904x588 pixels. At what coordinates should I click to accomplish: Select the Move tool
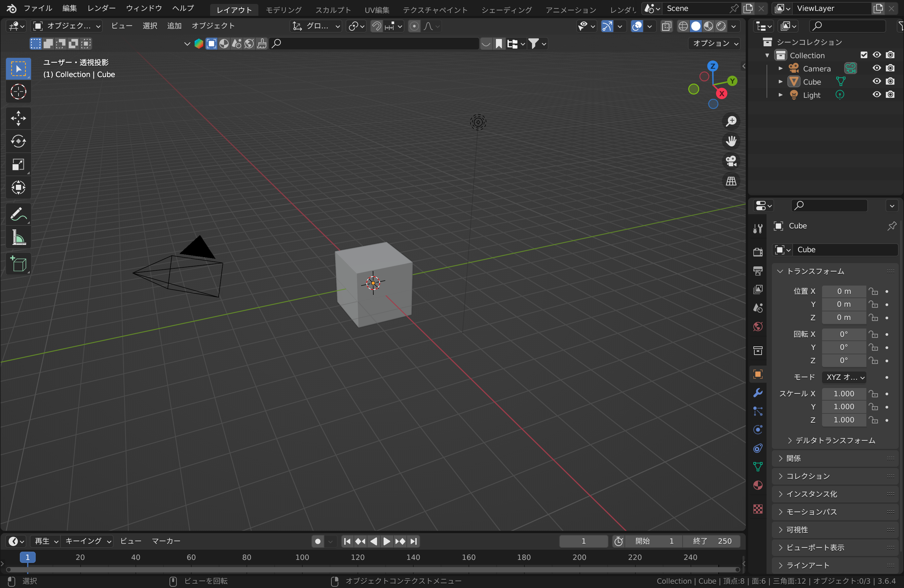click(18, 119)
